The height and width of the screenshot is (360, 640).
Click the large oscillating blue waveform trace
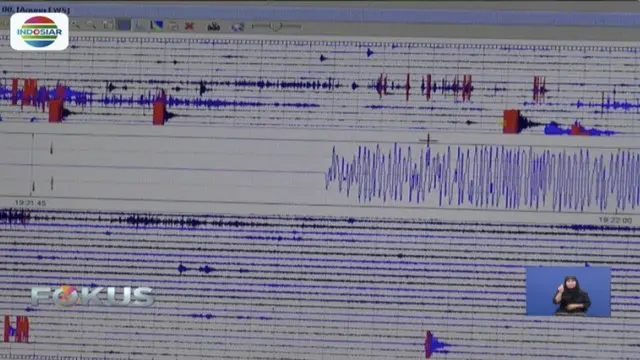click(482, 176)
